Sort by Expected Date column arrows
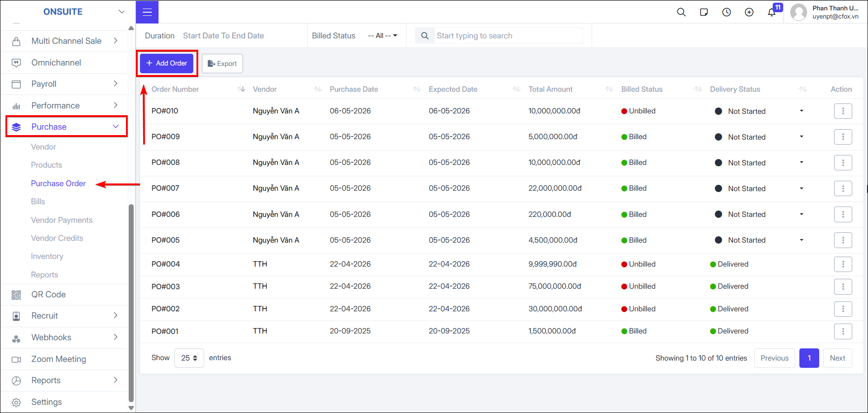Viewport: 868px width, 413px height. [517, 89]
